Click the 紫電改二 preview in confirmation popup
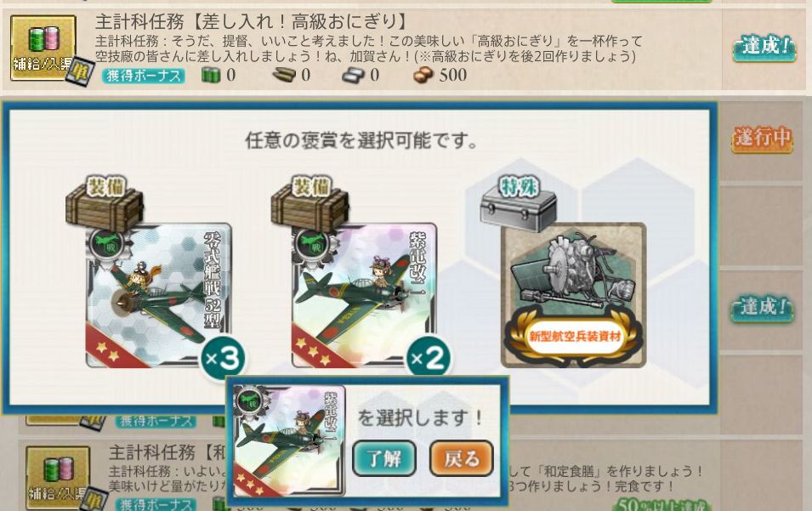The height and width of the screenshot is (511, 812). [289, 440]
